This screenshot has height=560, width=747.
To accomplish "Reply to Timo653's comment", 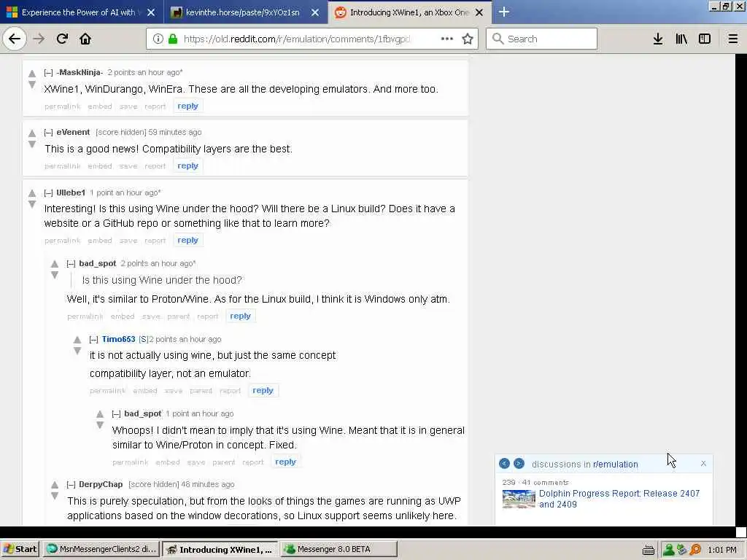I will click(263, 391).
